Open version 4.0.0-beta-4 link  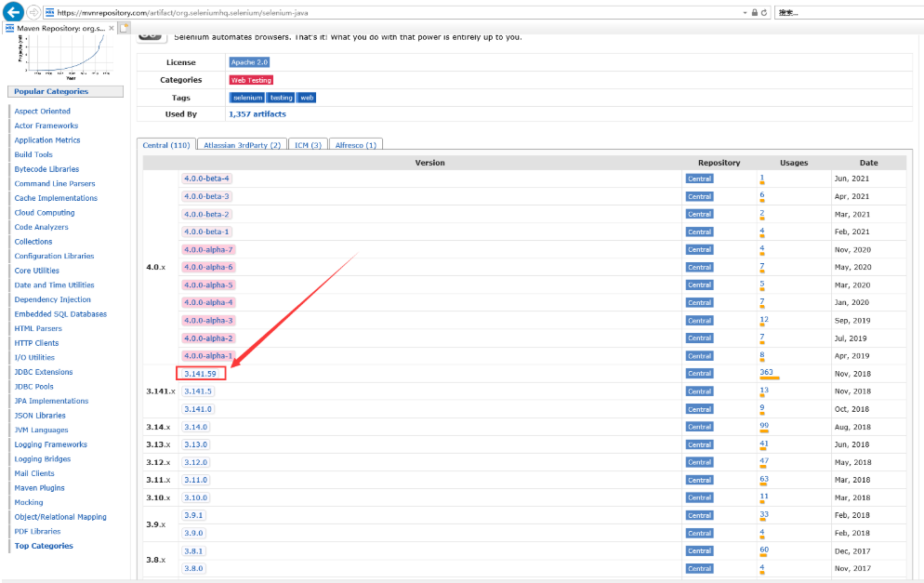[206, 179]
